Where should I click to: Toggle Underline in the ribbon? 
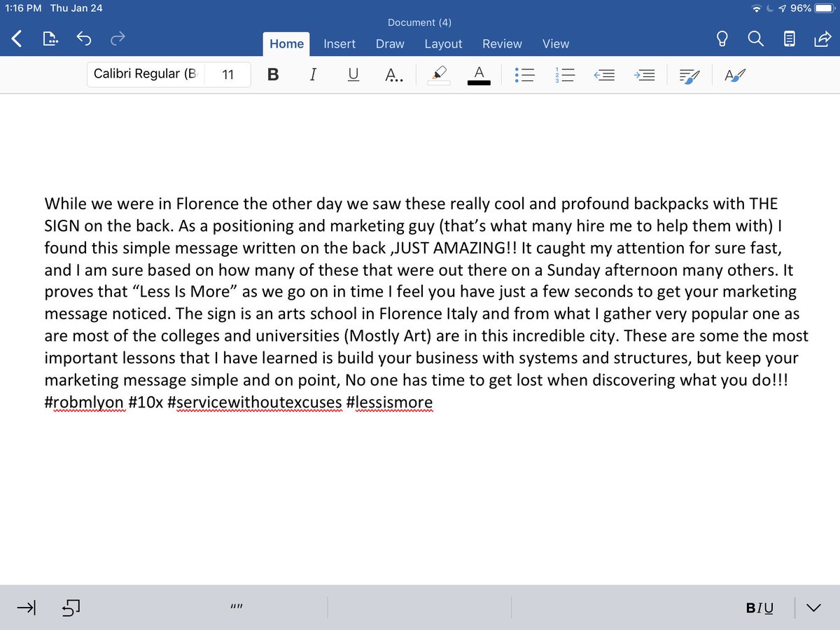coord(353,74)
